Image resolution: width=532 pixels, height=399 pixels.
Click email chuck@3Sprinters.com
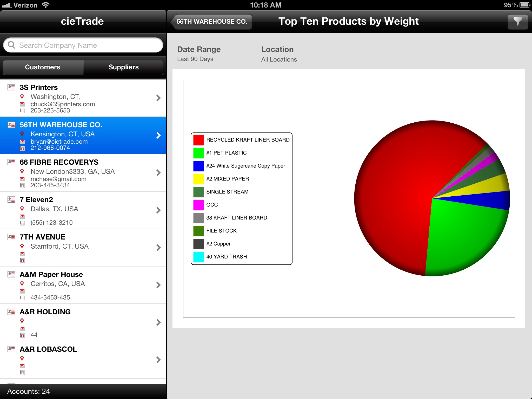pos(63,104)
